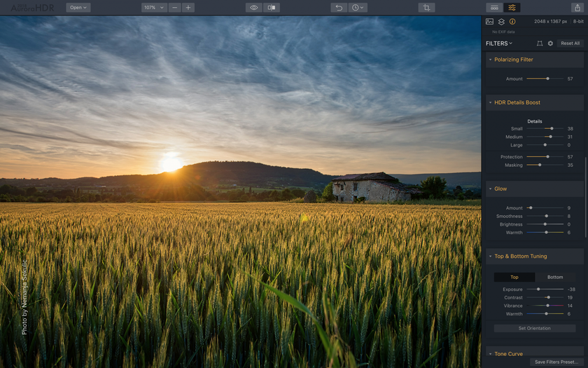Click the Masking value 35
Viewport: 588px width, 368px height.
point(570,165)
